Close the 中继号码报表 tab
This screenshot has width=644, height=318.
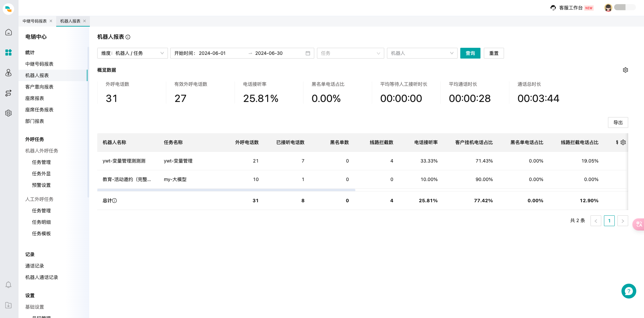[x=51, y=21]
